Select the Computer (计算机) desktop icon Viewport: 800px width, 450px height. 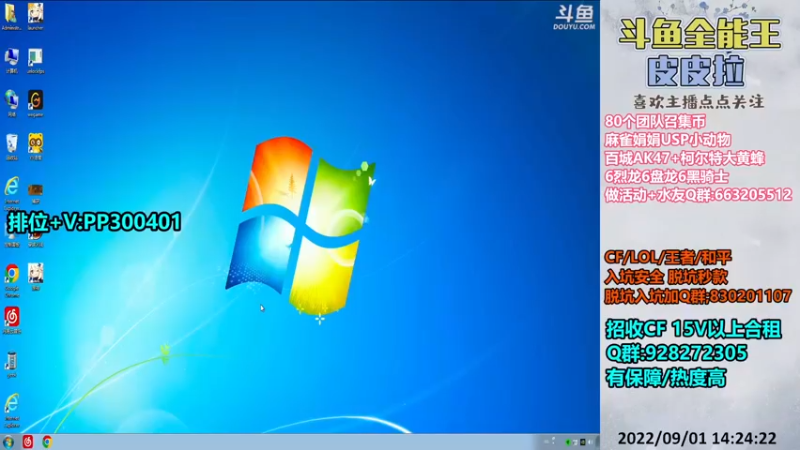click(11, 61)
